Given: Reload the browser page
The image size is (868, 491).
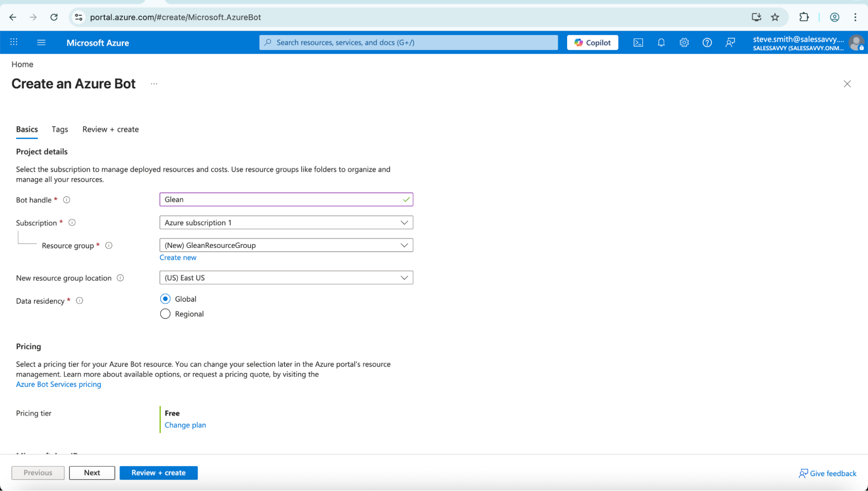Looking at the screenshot, I should point(54,17).
